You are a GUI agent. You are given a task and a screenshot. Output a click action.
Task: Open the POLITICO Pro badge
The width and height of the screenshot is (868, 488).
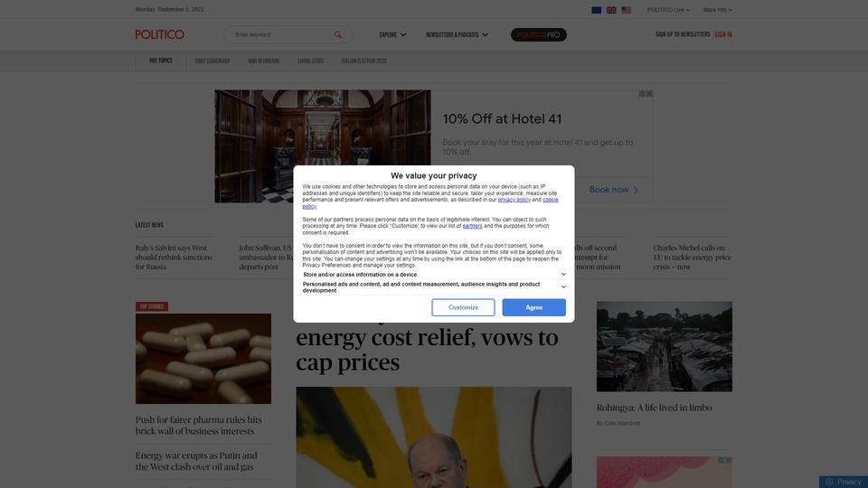pos(539,34)
